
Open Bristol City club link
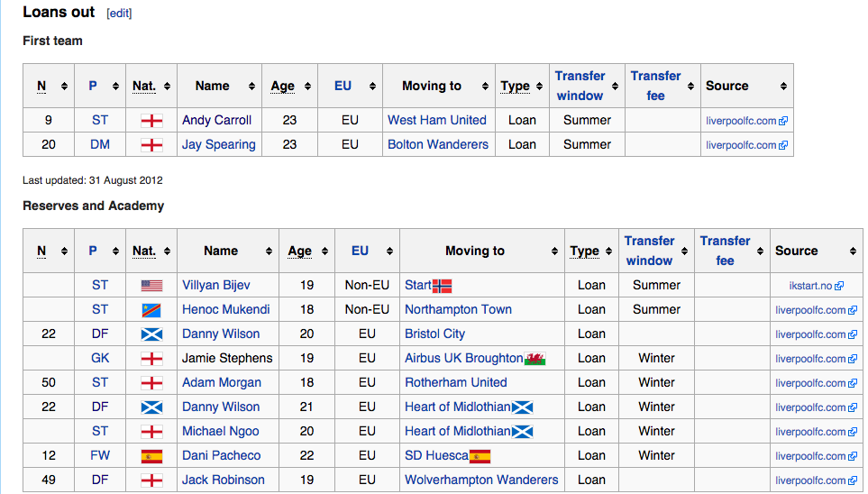click(434, 334)
